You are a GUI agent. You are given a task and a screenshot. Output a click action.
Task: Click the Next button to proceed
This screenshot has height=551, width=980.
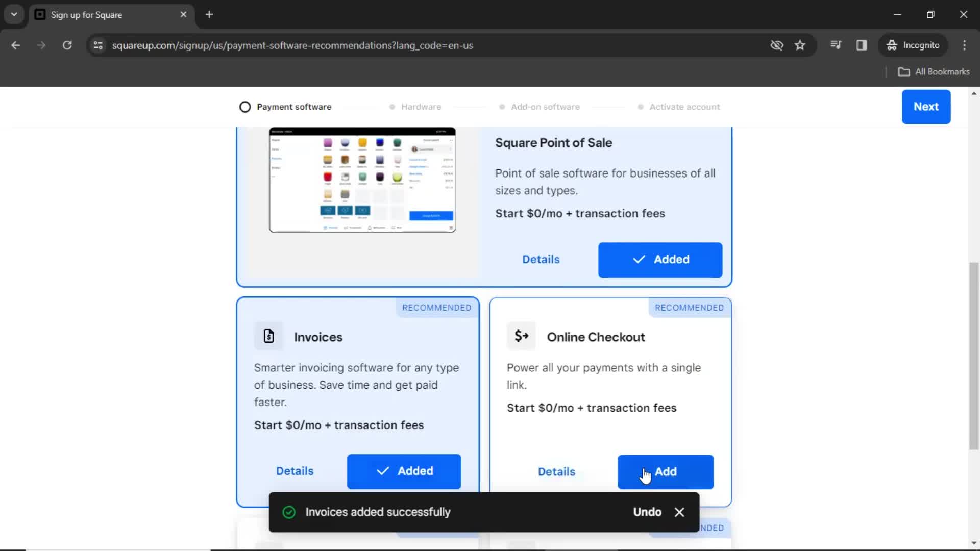coord(926,106)
